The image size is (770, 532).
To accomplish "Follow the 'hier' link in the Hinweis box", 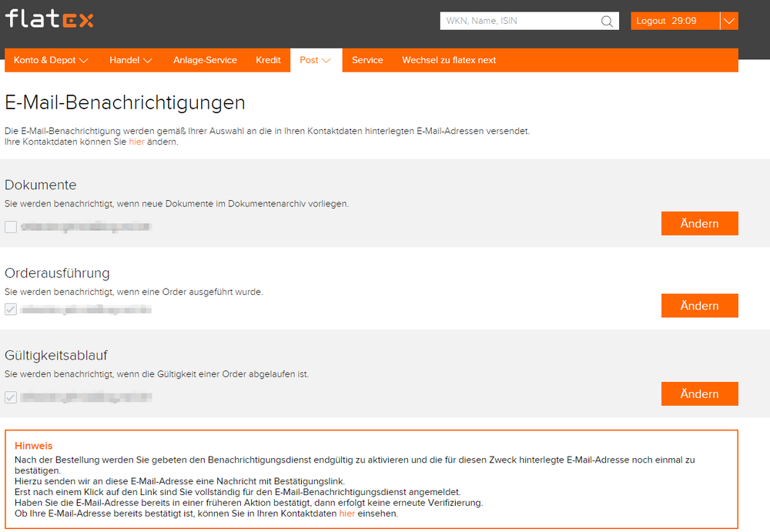I will click(346, 514).
